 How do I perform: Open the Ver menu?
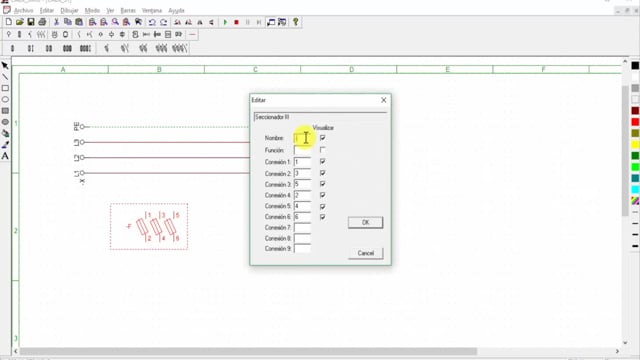(110, 10)
